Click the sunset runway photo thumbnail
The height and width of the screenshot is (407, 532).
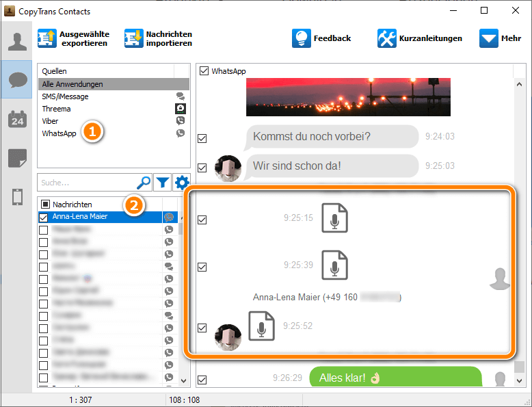click(x=348, y=97)
